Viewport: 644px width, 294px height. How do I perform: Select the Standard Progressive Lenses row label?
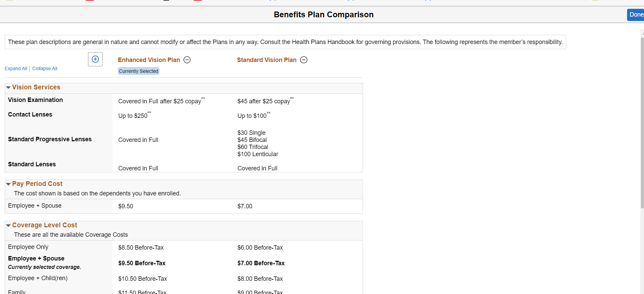tap(50, 139)
